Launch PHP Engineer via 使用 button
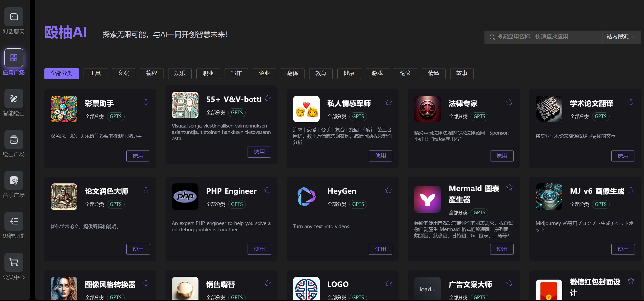 click(259, 249)
